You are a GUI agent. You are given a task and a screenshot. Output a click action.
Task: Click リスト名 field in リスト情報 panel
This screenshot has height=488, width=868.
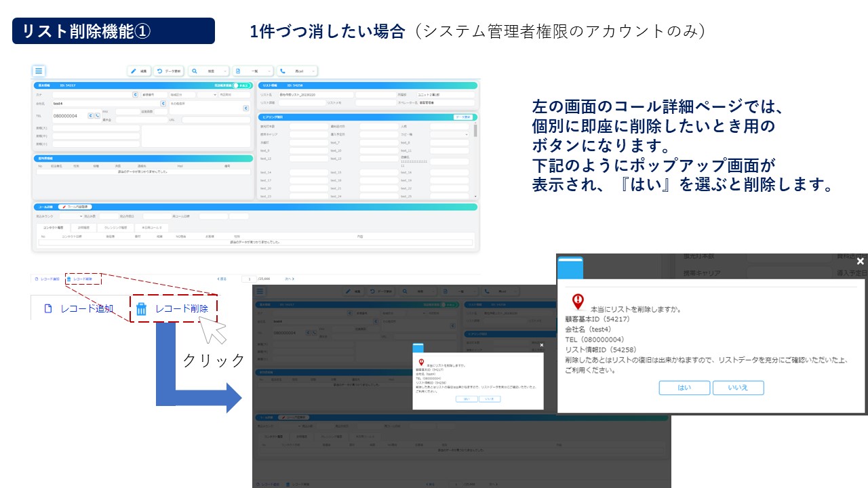315,95
